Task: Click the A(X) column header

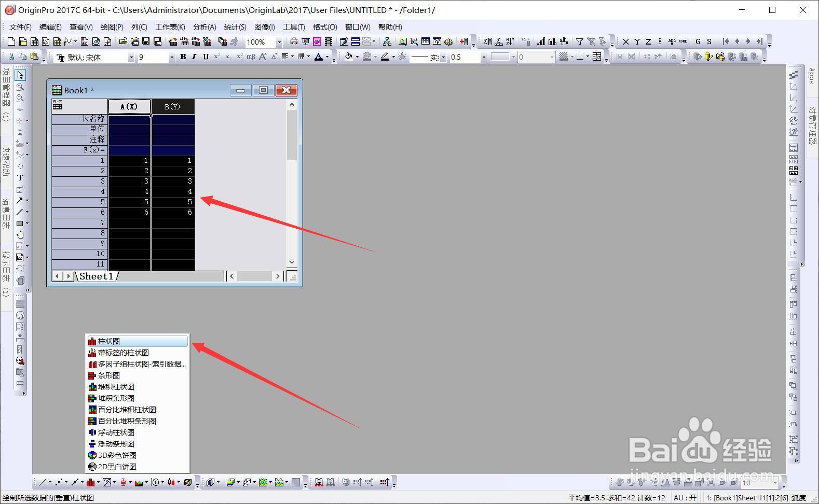Action: click(129, 107)
